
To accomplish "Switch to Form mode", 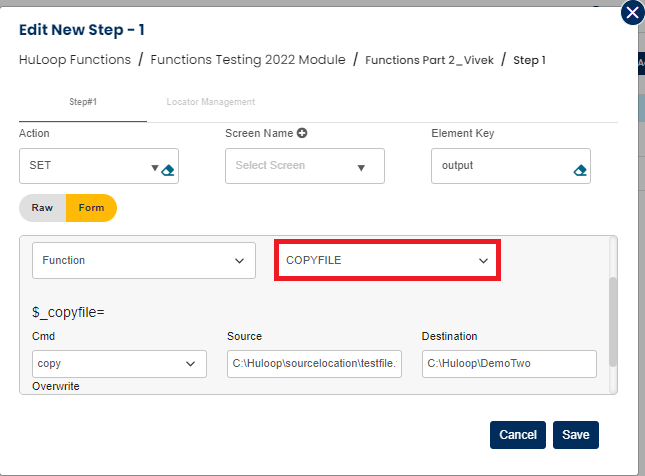I will tap(91, 208).
